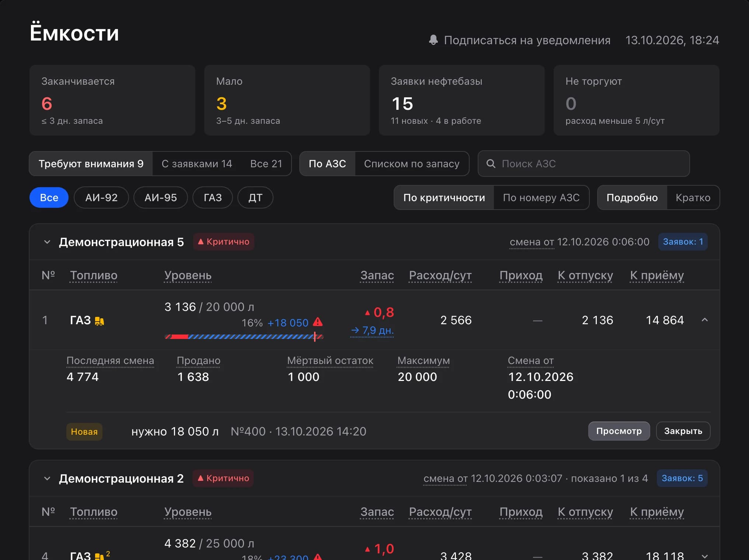
Task: Open Заявок: 5 badge on Демонстрационная 2
Action: point(682,478)
